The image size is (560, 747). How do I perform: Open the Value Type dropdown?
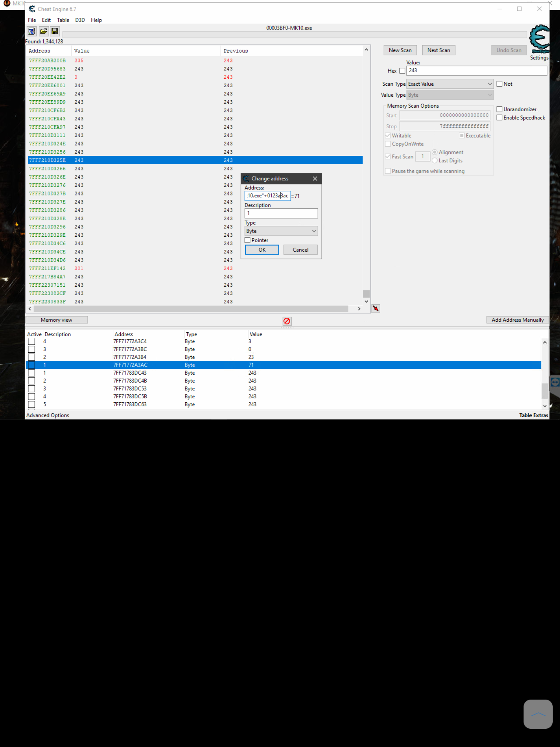[450, 95]
